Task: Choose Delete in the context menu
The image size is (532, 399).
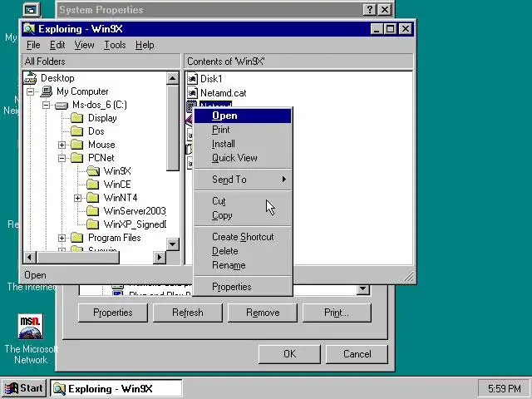Action: pos(243,251)
